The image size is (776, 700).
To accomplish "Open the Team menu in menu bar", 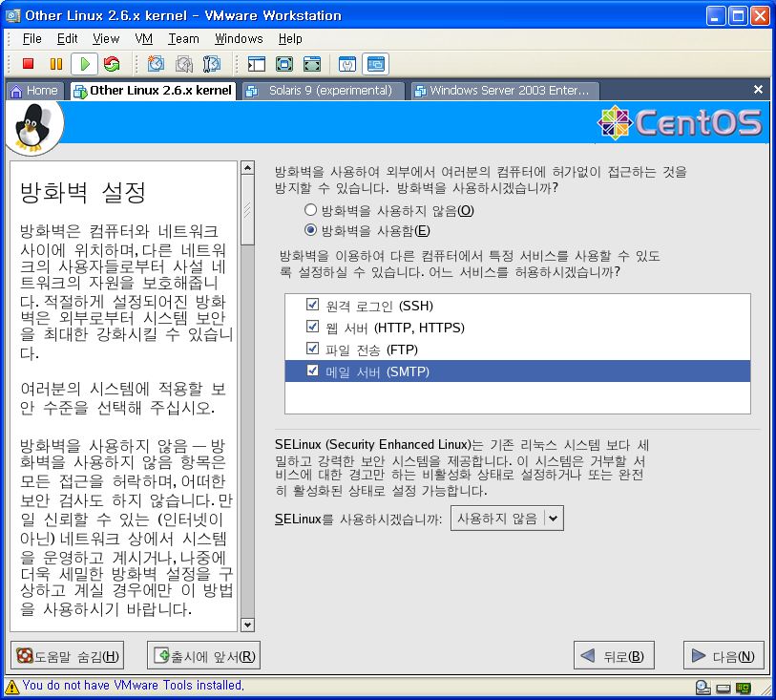I will [x=183, y=39].
